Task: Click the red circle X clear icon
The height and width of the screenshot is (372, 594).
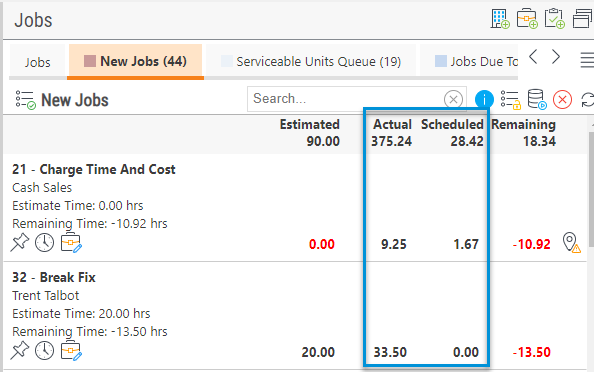Action: (563, 100)
